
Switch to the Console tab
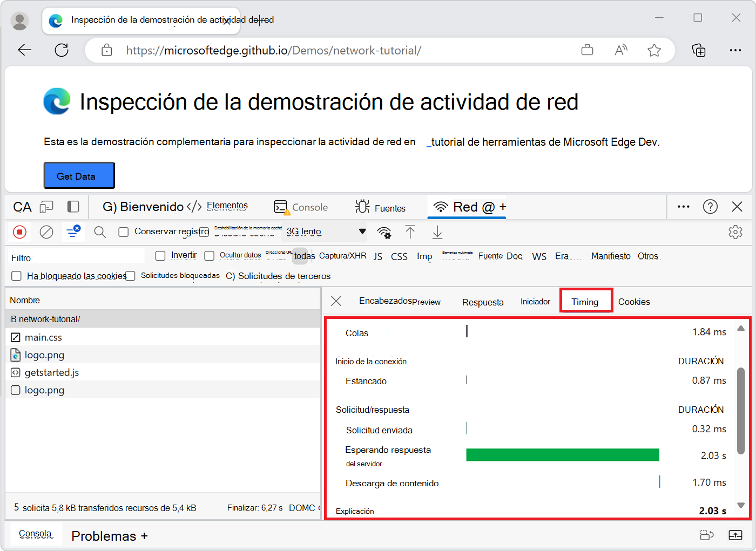click(x=301, y=207)
